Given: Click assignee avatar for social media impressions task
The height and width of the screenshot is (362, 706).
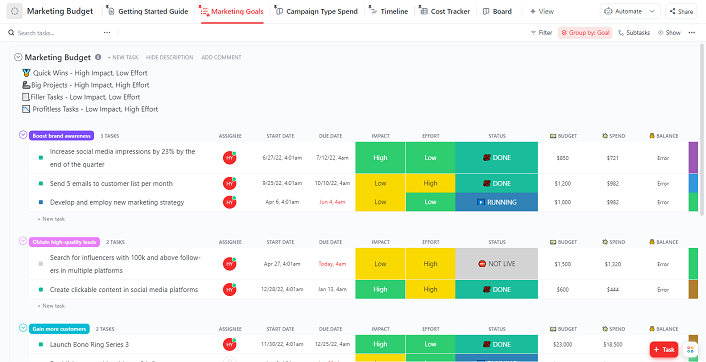Looking at the screenshot, I should click(230, 158).
